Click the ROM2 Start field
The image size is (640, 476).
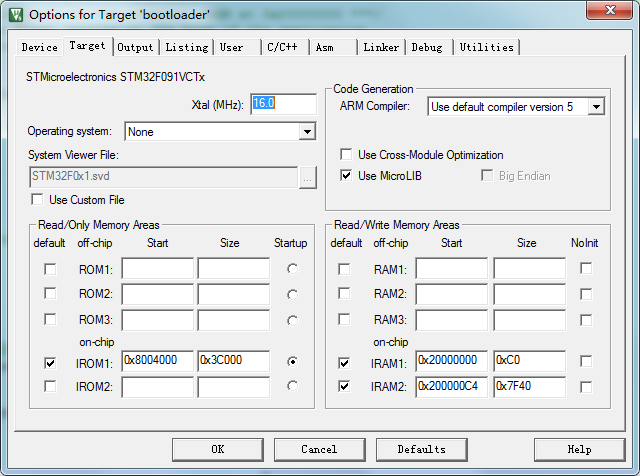158,294
